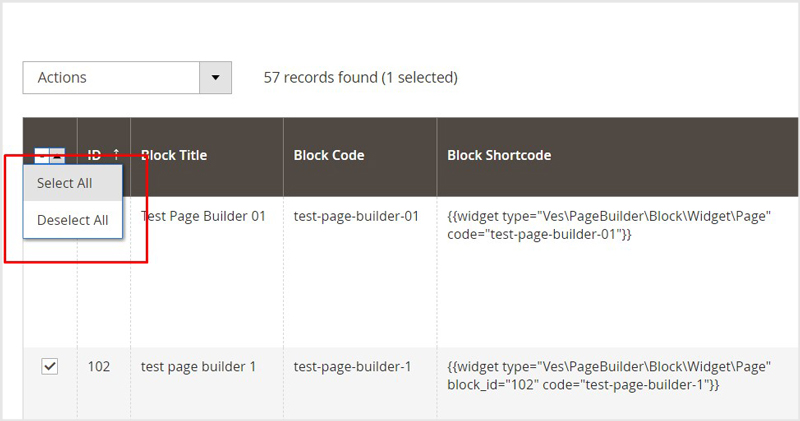Image resolution: width=800 pixels, height=421 pixels.
Task: Choose Deselect All from the popup menu
Action: point(72,220)
